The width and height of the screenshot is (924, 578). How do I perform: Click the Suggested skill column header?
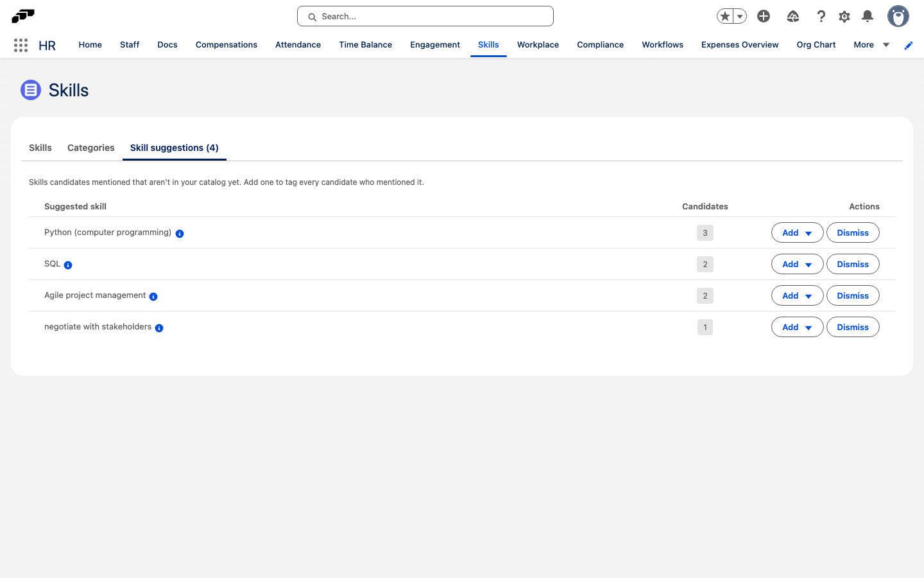point(75,206)
